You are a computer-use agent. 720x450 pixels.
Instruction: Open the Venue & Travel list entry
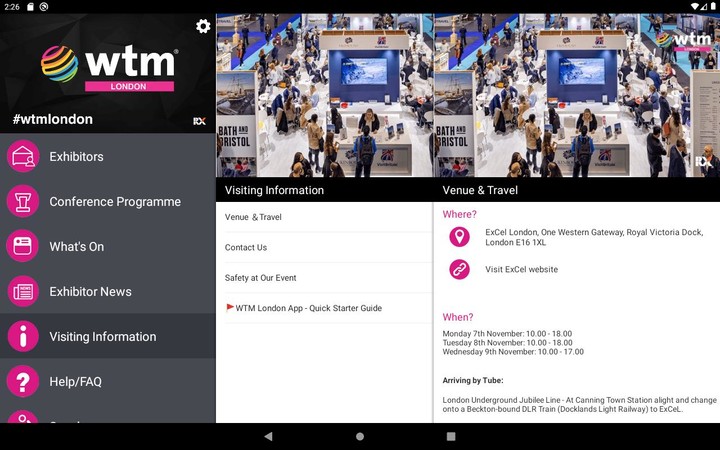pyautogui.click(x=324, y=217)
